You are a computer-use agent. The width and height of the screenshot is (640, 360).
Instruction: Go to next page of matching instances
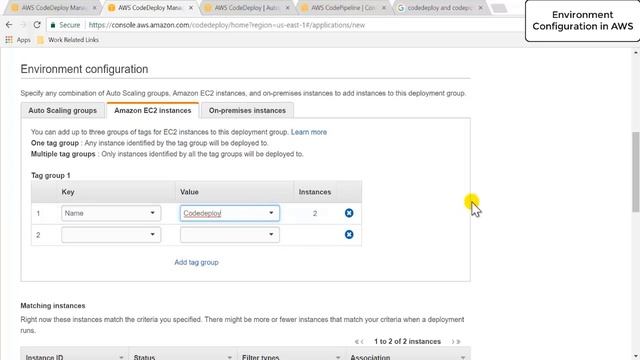452,342
